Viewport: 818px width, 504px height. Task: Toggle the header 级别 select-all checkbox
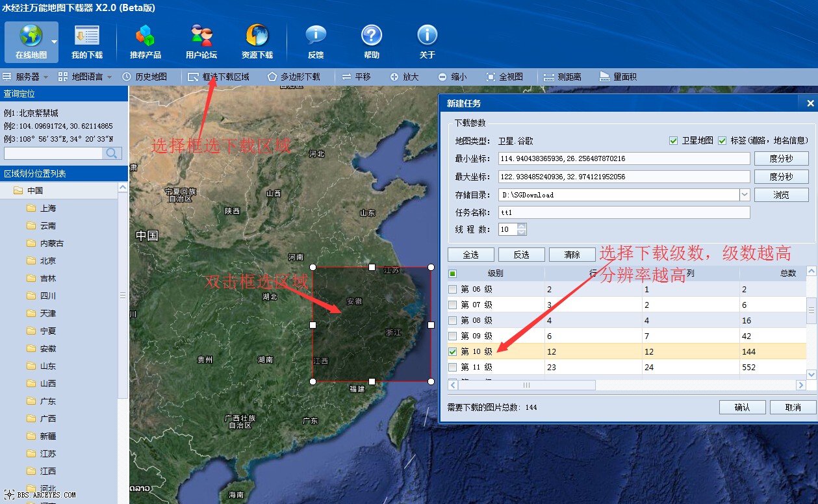[x=453, y=273]
